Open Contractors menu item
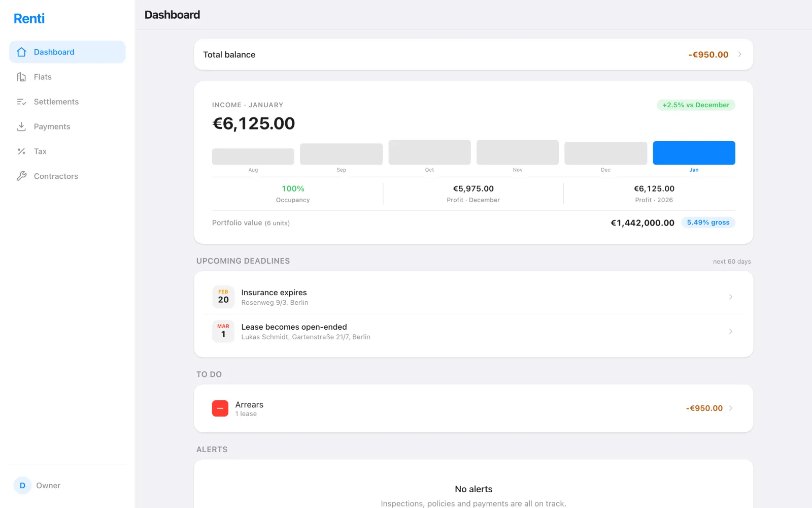The width and height of the screenshot is (812, 508). (x=67, y=176)
